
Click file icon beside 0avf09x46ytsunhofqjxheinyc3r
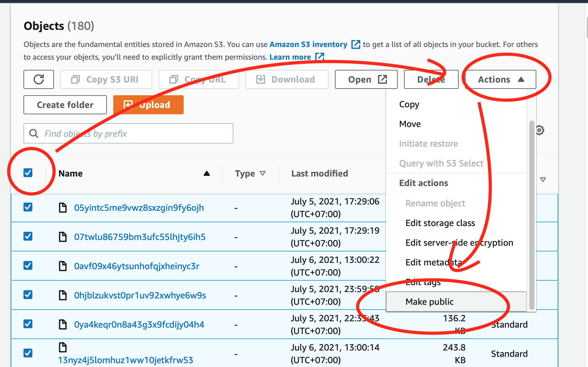click(x=63, y=266)
